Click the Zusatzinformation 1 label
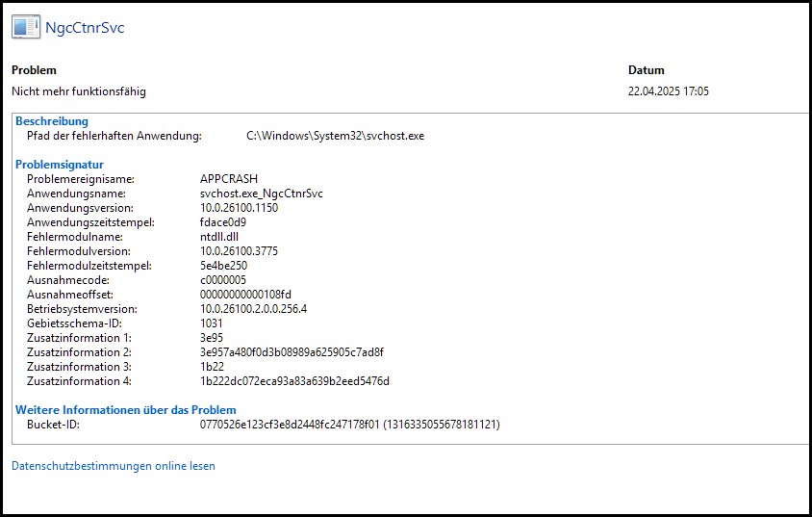The image size is (812, 517). point(79,338)
